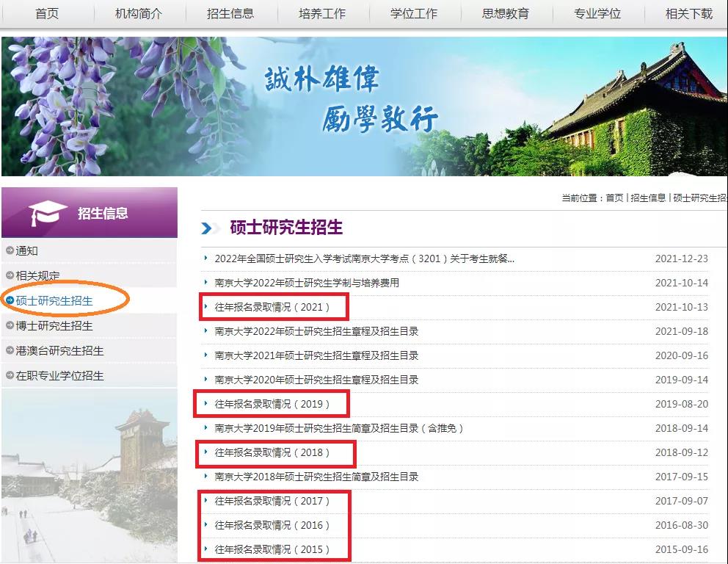Click the date 2021-10-14

tap(682, 283)
